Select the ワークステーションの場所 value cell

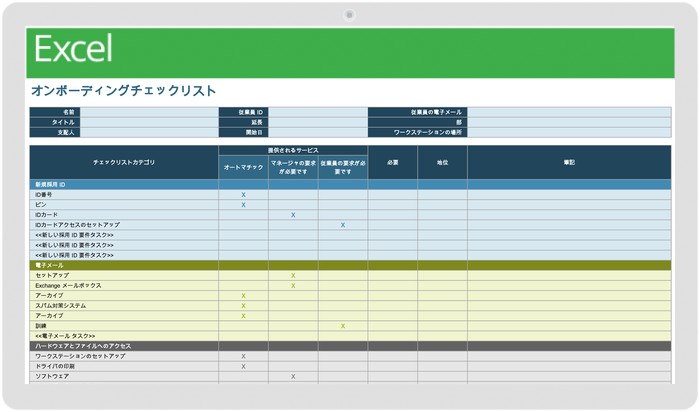click(x=569, y=132)
